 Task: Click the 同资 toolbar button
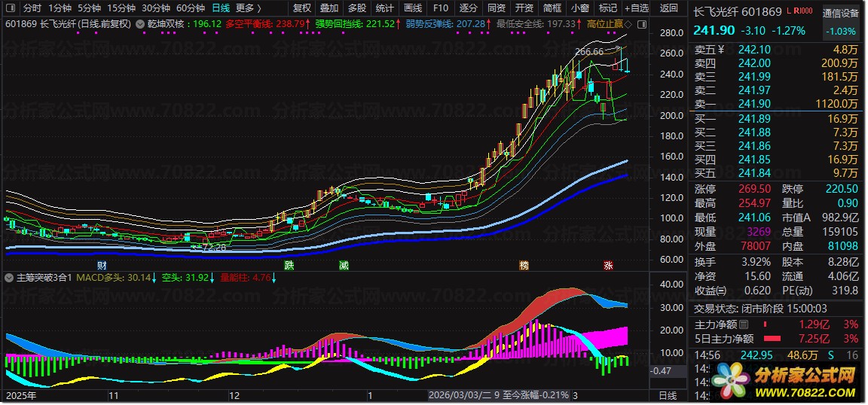coord(496,8)
